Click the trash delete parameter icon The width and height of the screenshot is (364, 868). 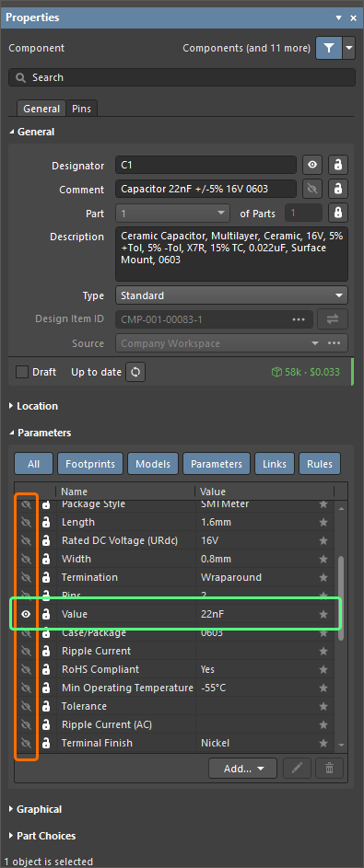point(330,769)
